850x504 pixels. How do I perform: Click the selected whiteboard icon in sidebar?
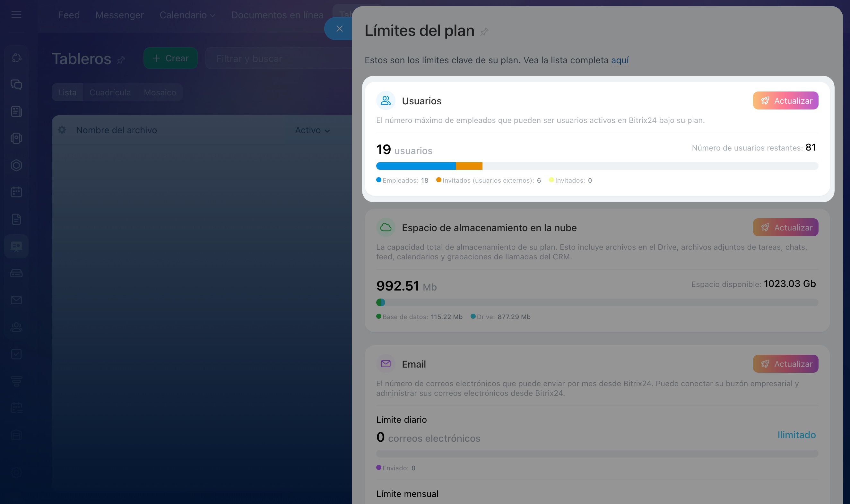click(x=16, y=246)
